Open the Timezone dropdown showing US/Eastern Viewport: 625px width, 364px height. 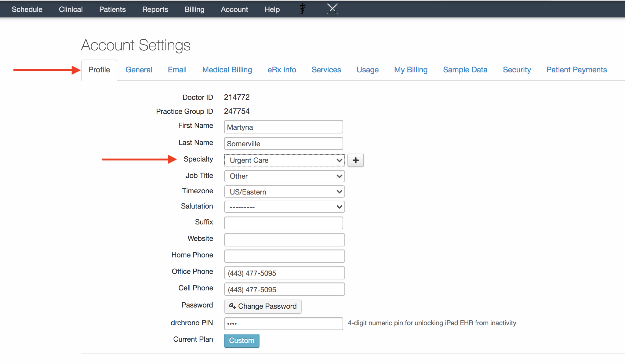[x=284, y=192]
